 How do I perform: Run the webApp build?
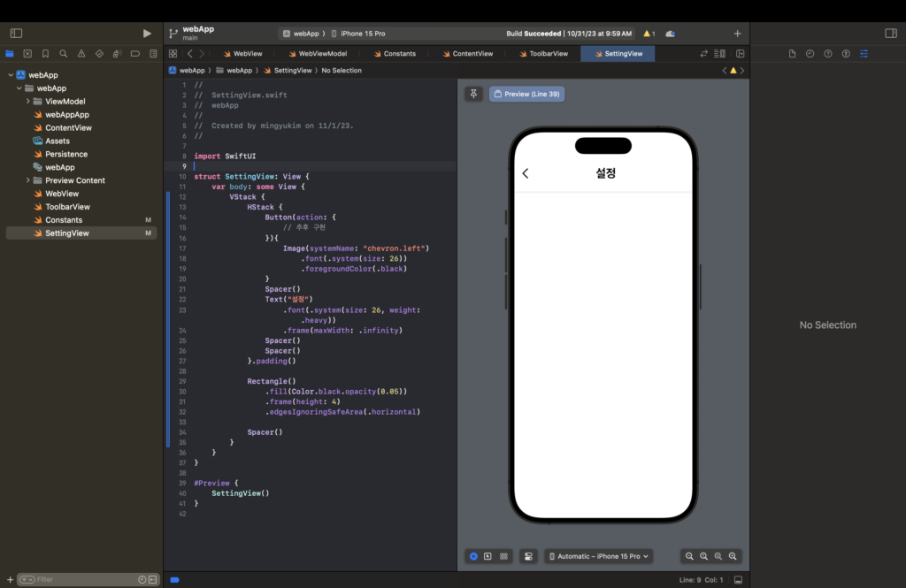click(147, 34)
